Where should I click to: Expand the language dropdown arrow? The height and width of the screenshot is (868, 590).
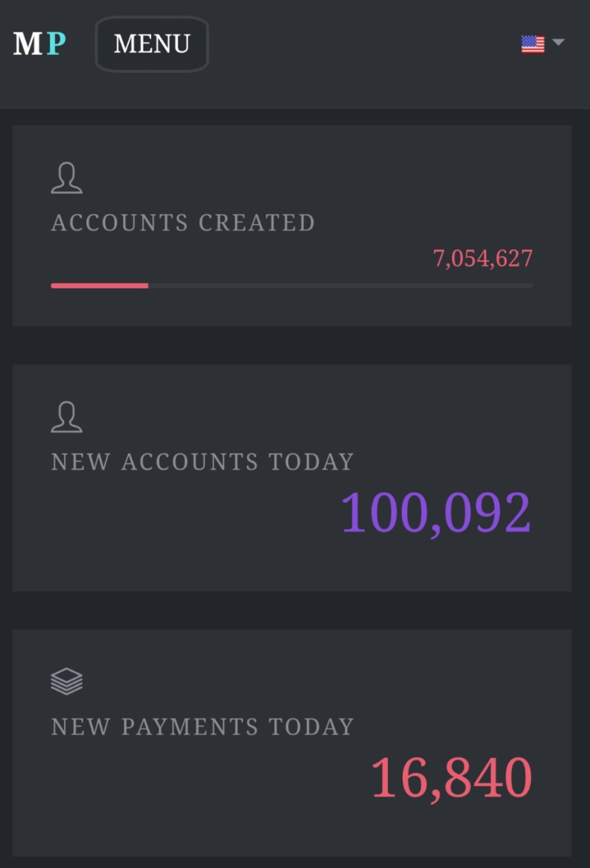tap(558, 42)
